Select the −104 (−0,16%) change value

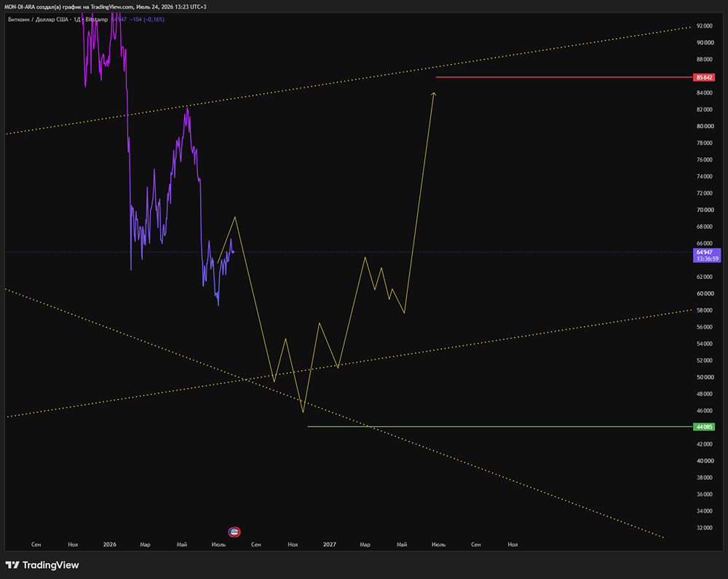coord(147,20)
